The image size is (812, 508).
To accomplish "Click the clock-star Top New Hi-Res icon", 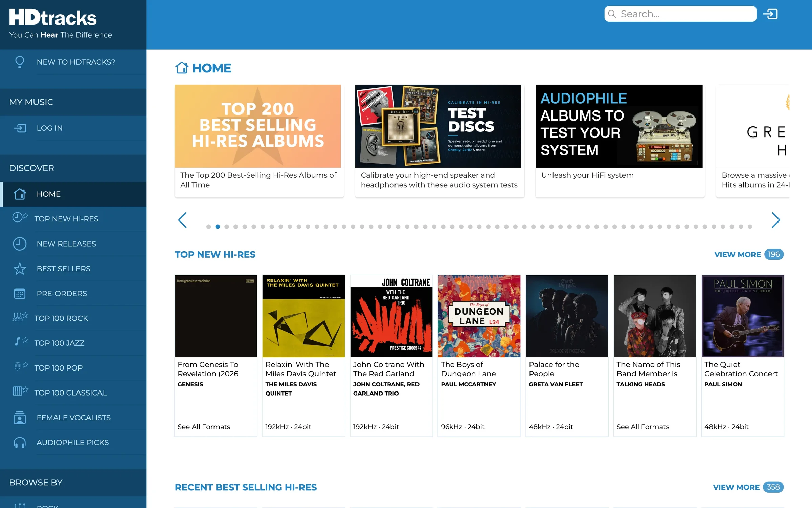I will 20,217.
